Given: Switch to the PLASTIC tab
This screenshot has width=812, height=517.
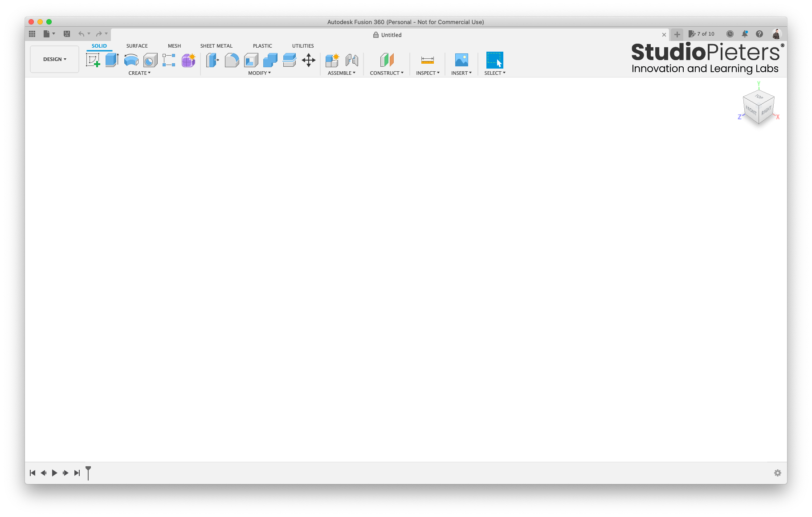Looking at the screenshot, I should (262, 46).
